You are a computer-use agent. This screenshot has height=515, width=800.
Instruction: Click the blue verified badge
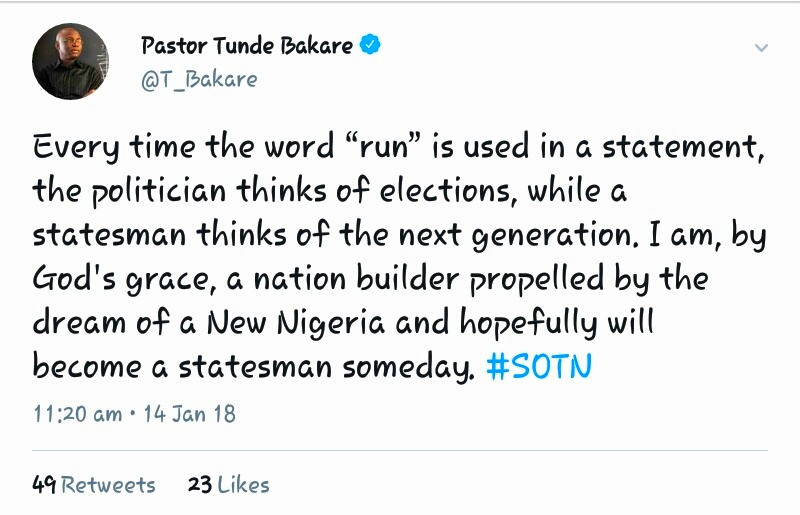tap(370, 45)
